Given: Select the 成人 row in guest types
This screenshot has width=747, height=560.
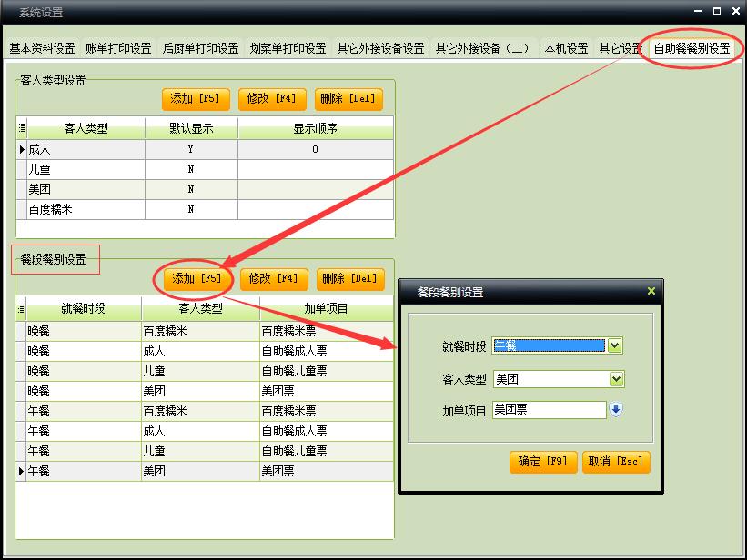Looking at the screenshot, I should (x=205, y=149).
